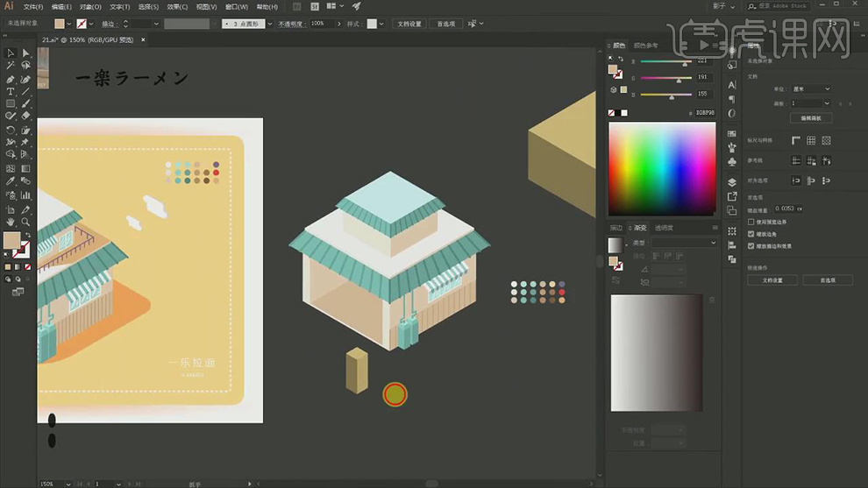Select the Zoom magnifier tool
868x488 pixels.
click(x=25, y=223)
